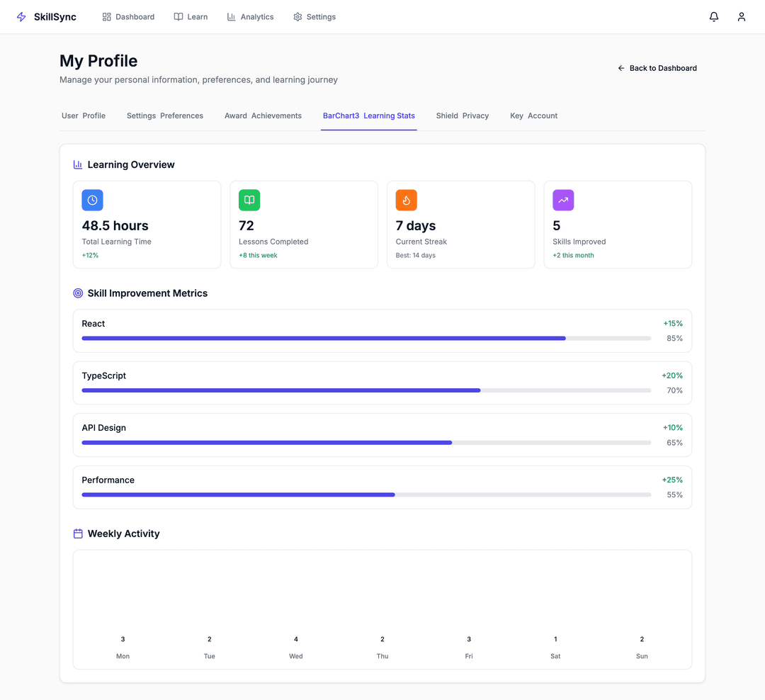
Task: Click the green book Lessons Completed icon
Action: [249, 201]
